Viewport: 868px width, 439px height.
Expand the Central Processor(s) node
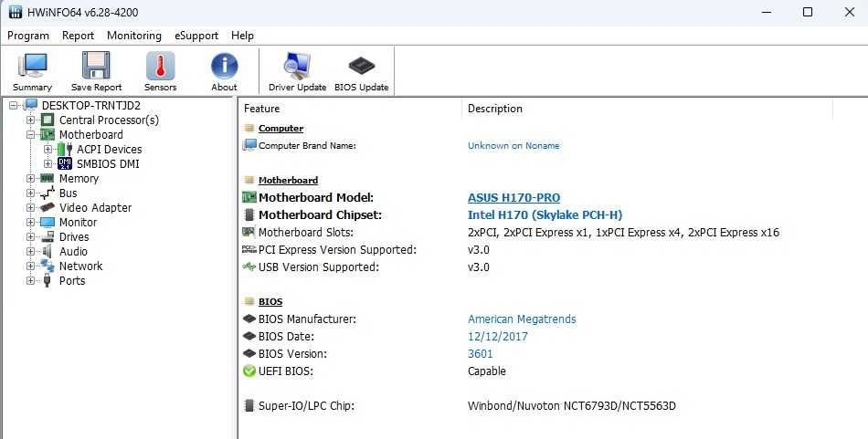pos(30,120)
